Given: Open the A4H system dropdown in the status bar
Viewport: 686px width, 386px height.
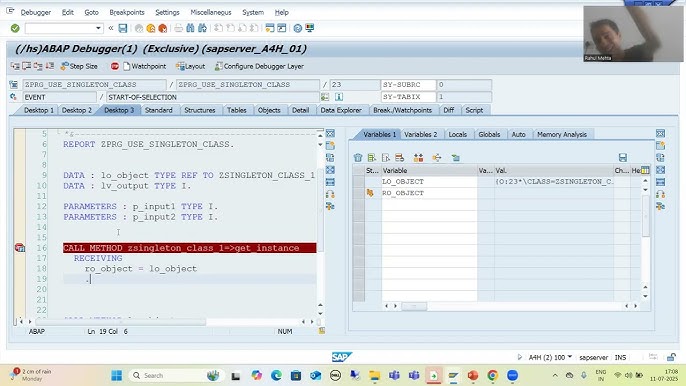Looking at the screenshot, I should [x=570, y=357].
